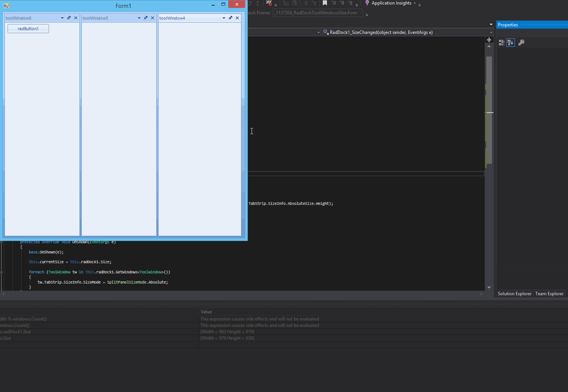This screenshot has width=568, height=392.
Task: Click the vertical scrollbar up arrow
Action: coord(489,46)
